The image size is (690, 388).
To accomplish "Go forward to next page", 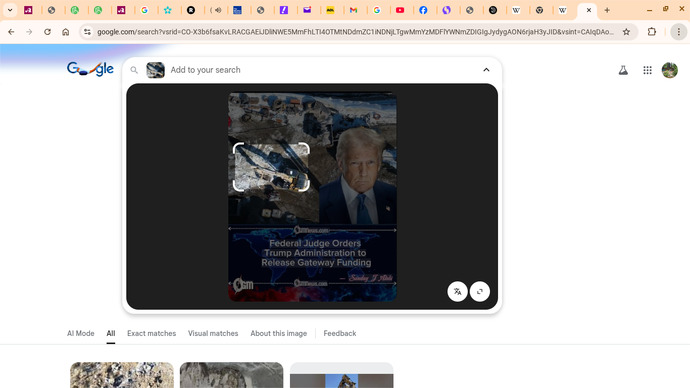I will pos(29,32).
